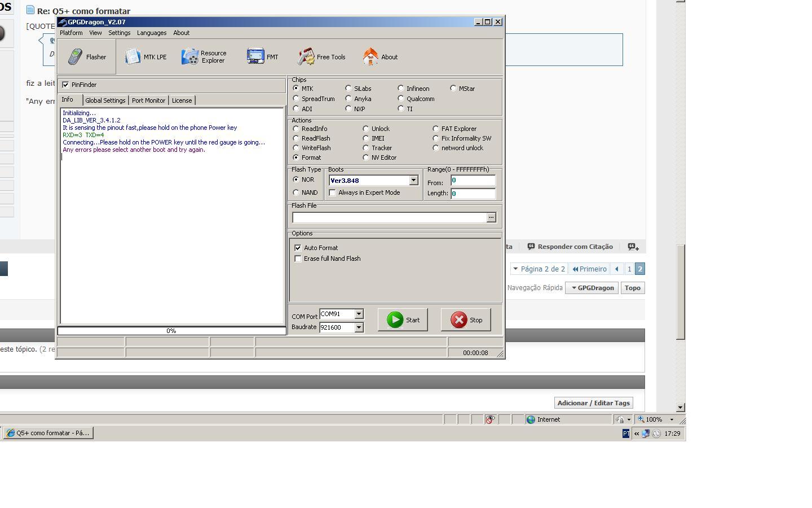
Task: Enable Erase full Nand Flash
Action: pos(298,259)
